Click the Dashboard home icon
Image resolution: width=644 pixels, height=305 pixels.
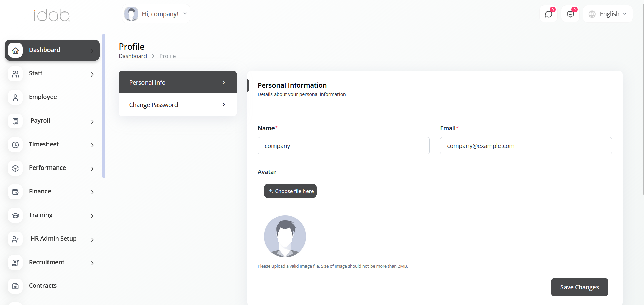[x=15, y=50]
